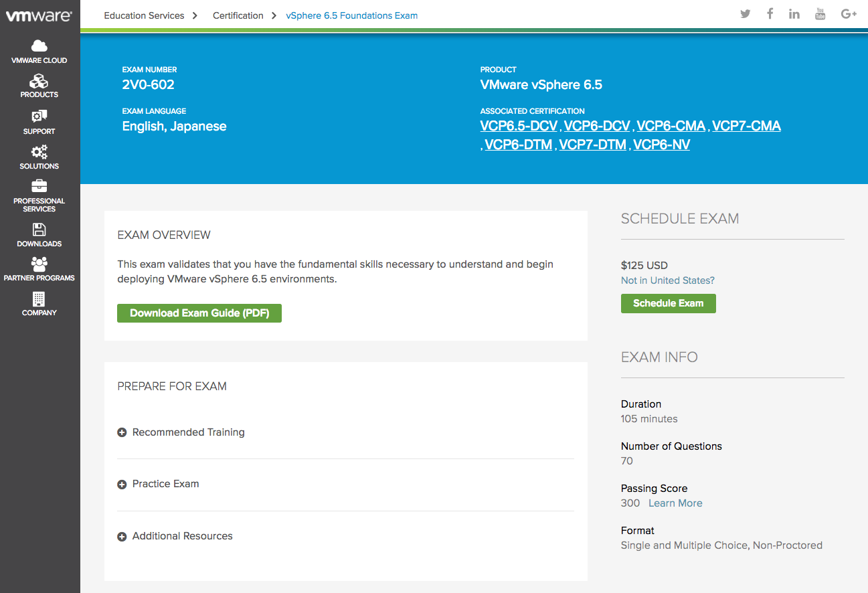Click the Single and Multiple Choice format text

point(721,545)
